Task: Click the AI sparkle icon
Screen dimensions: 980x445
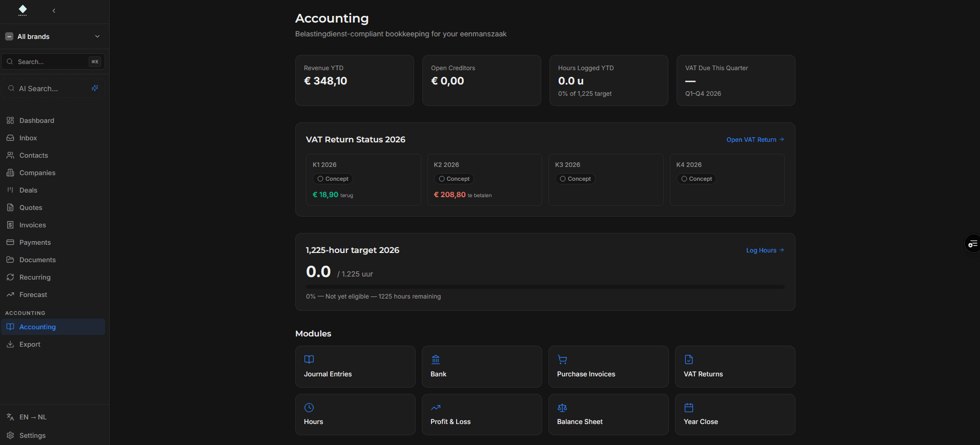Action: point(95,89)
